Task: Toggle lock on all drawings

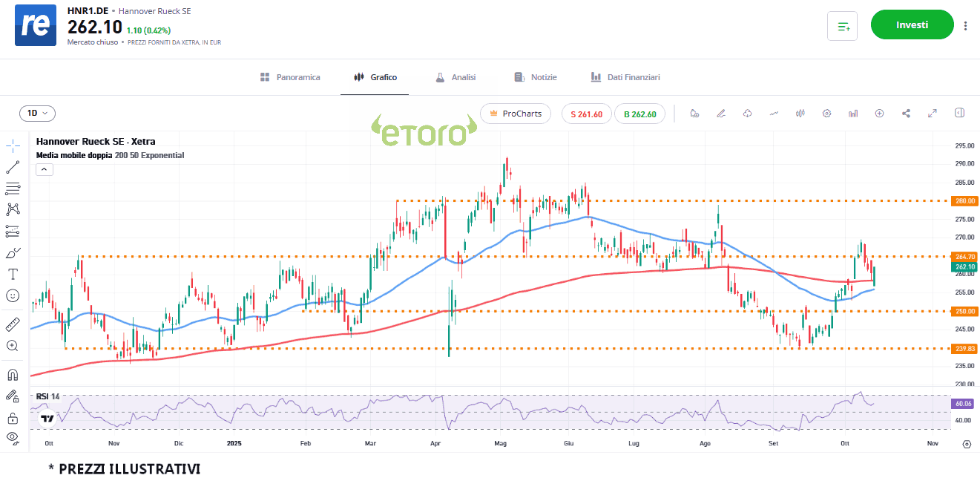Action: coord(13,417)
